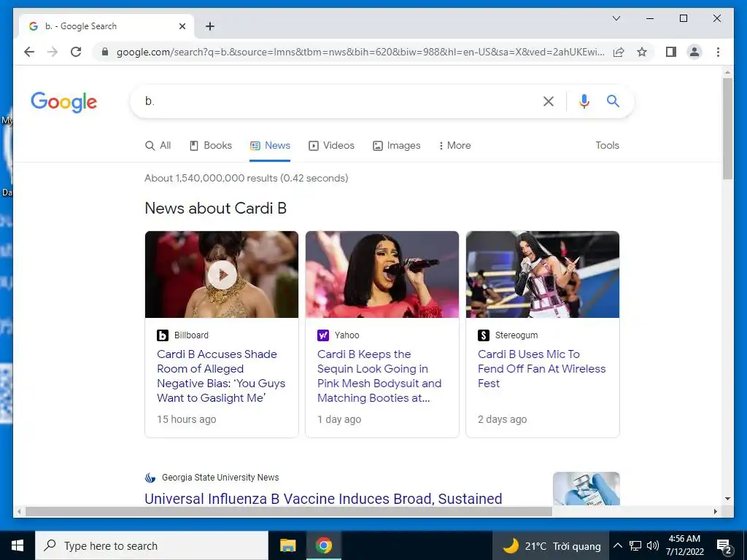This screenshot has height=560, width=747.
Task: Click the Yahoo source icon
Action: 323,335
